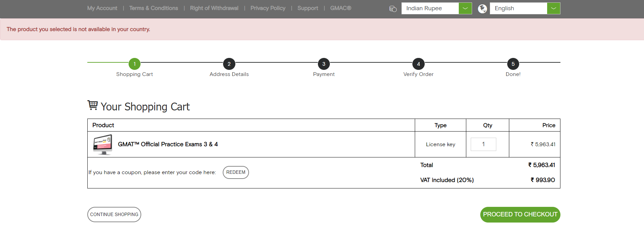Open the Privacy Policy link
The width and height of the screenshot is (644, 244).
[x=268, y=8]
